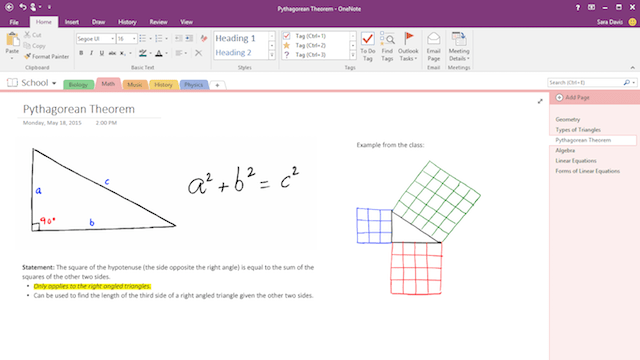Click the Email Page icon
This screenshot has height=360, width=640.
(x=433, y=39)
